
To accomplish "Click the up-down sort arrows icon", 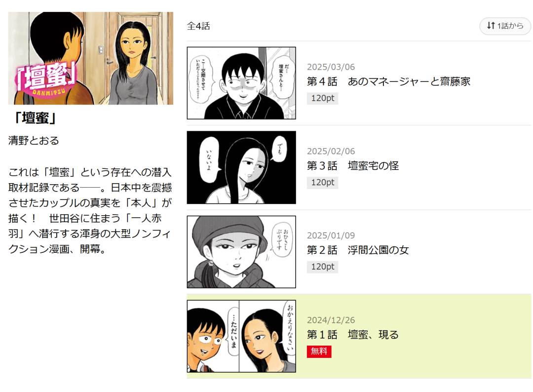I will click(491, 26).
